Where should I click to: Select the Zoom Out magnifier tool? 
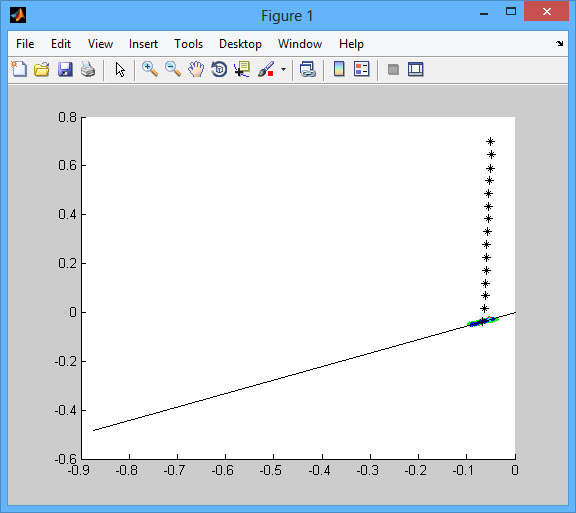pyautogui.click(x=173, y=69)
